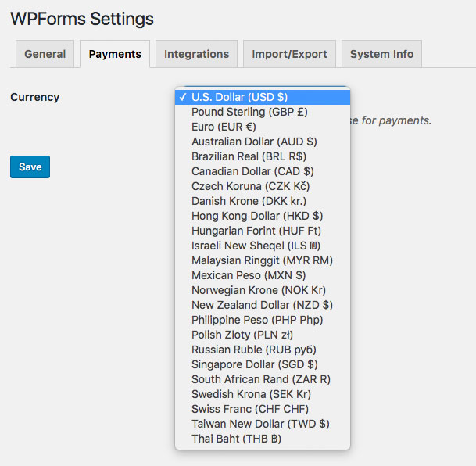The image size is (476, 466).
Task: Select Thai Baht (THB ฿)
Action: pyautogui.click(x=263, y=439)
